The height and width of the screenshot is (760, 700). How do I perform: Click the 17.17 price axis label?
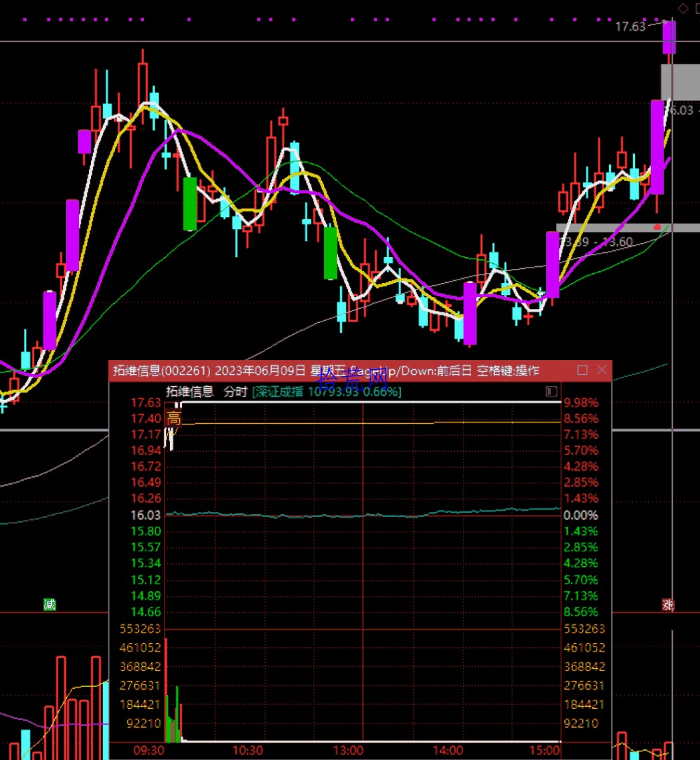click(x=146, y=434)
